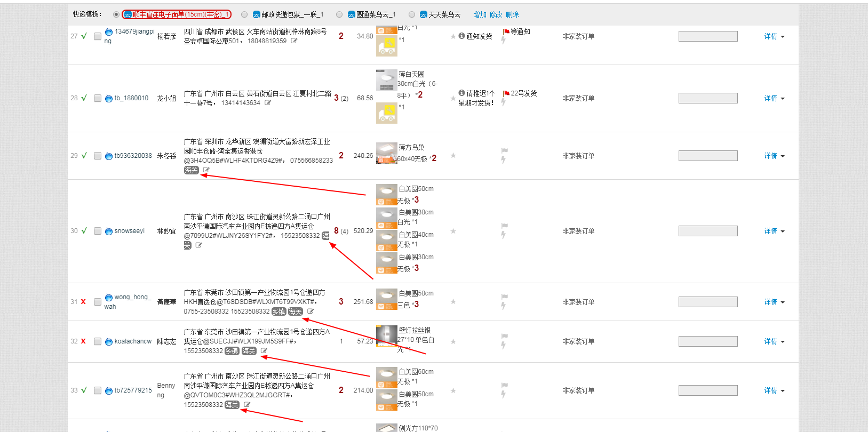Click edit address icon for order 28
Screen dimensions: 868x432
268,103
